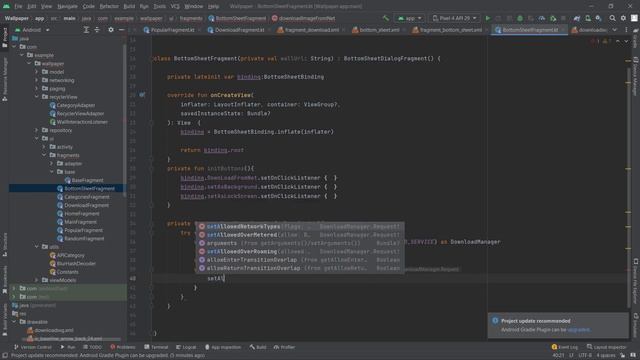Switch to fragment_bottom_sheet.xml tab

pos(448,30)
